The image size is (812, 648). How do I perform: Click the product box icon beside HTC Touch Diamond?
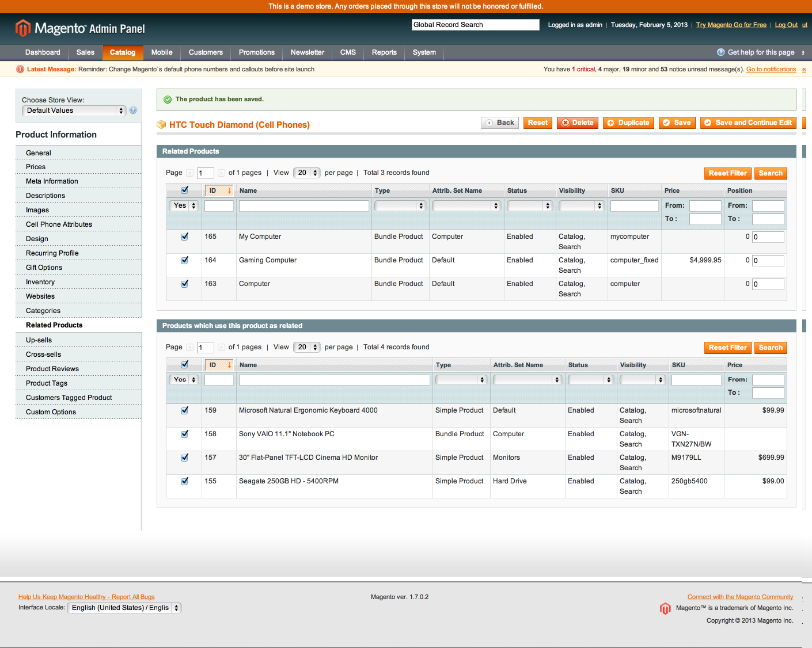pyautogui.click(x=162, y=124)
